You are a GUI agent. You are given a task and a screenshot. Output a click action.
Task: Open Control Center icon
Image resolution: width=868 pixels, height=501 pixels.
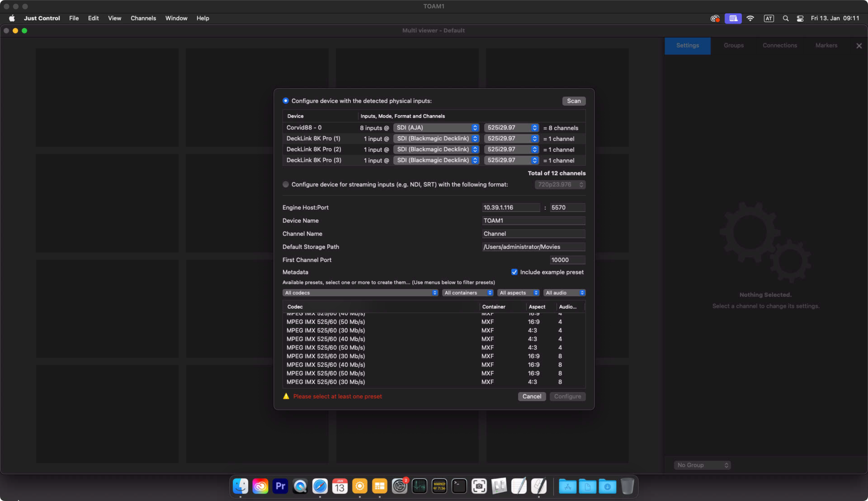[x=800, y=18]
